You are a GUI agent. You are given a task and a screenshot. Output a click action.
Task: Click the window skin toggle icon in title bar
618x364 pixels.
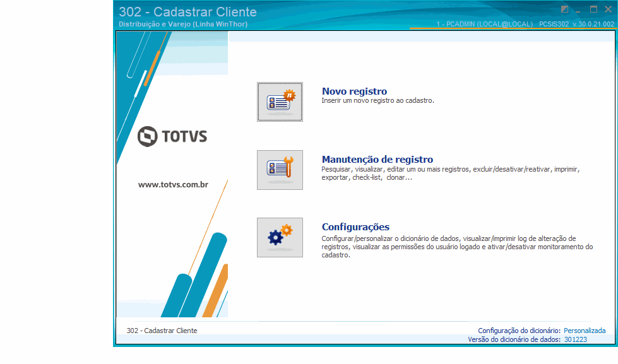pos(565,9)
